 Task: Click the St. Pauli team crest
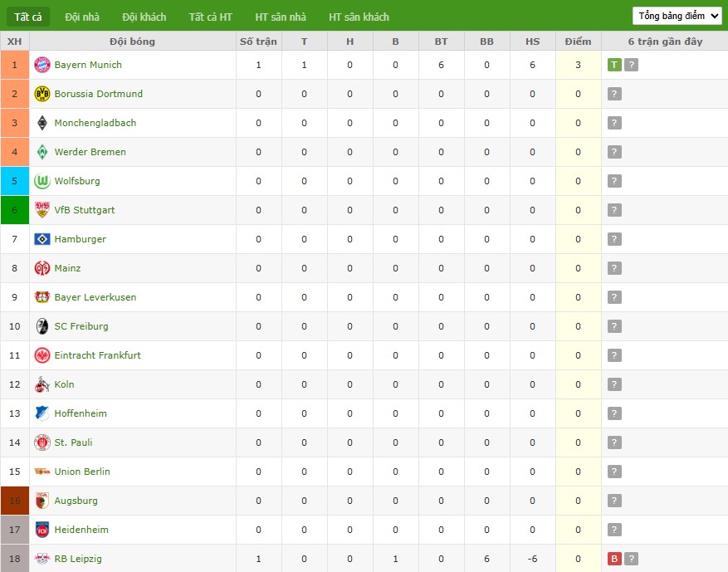(42, 442)
